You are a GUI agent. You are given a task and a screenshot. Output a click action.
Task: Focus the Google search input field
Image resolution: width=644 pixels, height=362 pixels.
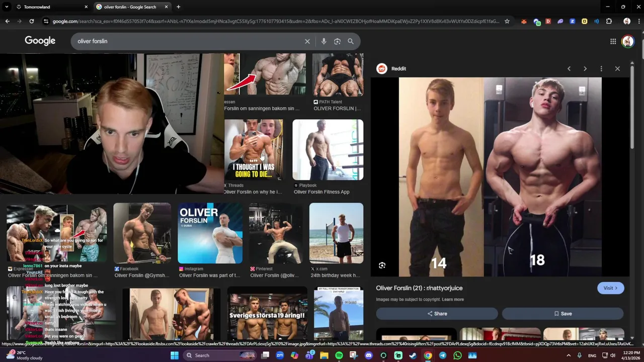[x=189, y=41]
